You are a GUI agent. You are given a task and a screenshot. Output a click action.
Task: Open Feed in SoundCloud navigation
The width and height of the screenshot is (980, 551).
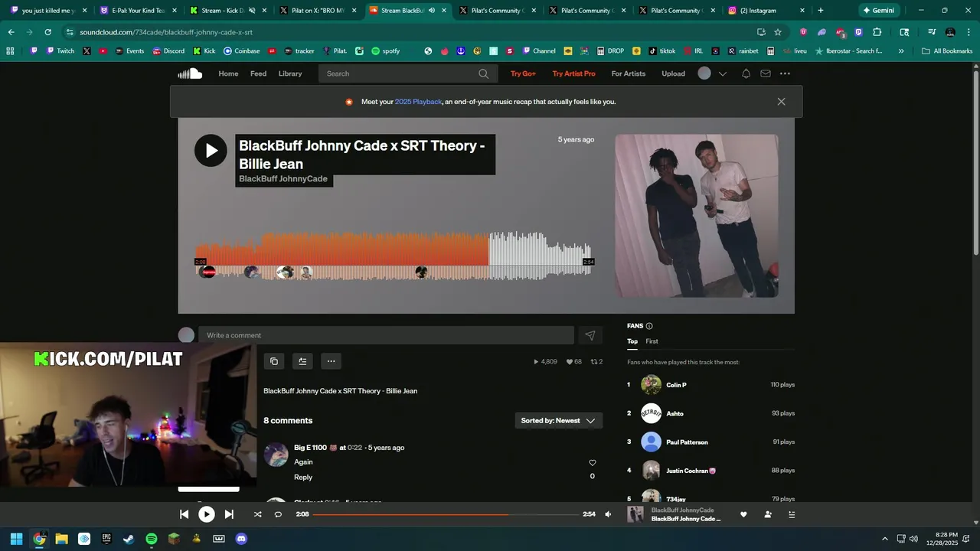258,73
